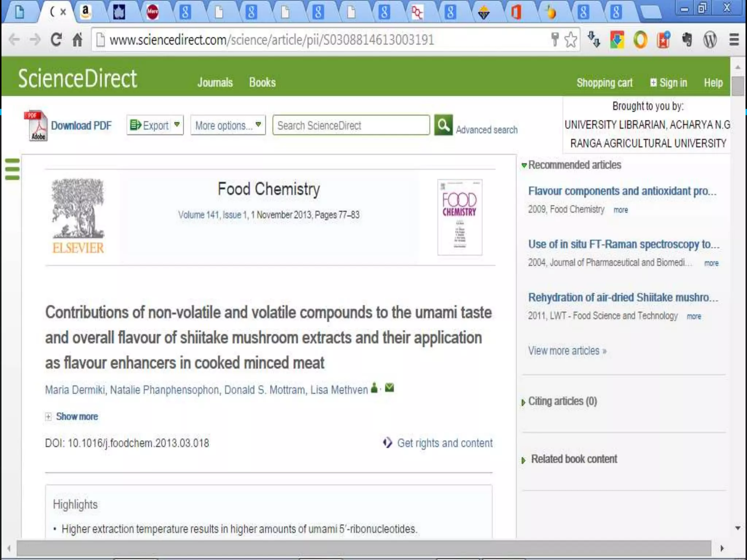Screen dimensions: 747x560
Task: Click the Evernote extension icon
Action: point(687,39)
